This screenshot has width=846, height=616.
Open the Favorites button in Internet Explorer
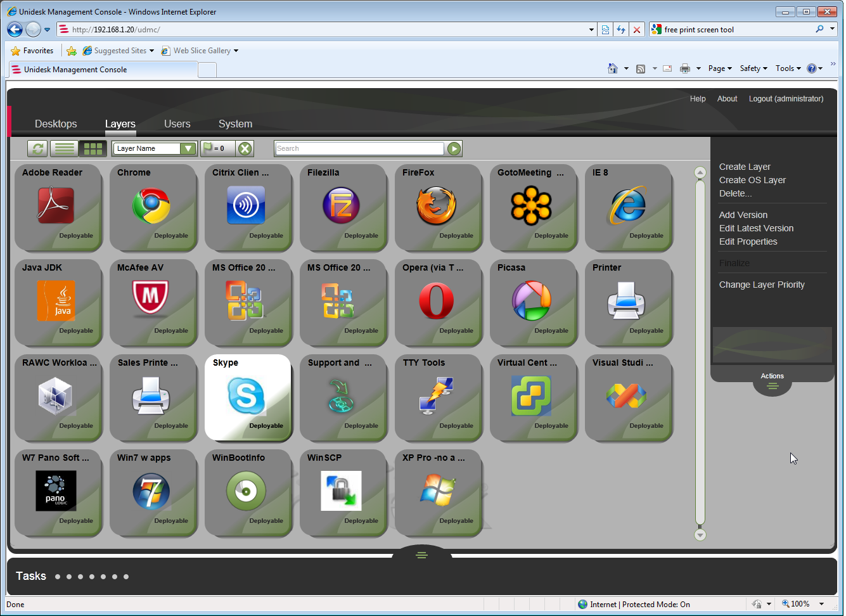point(32,51)
